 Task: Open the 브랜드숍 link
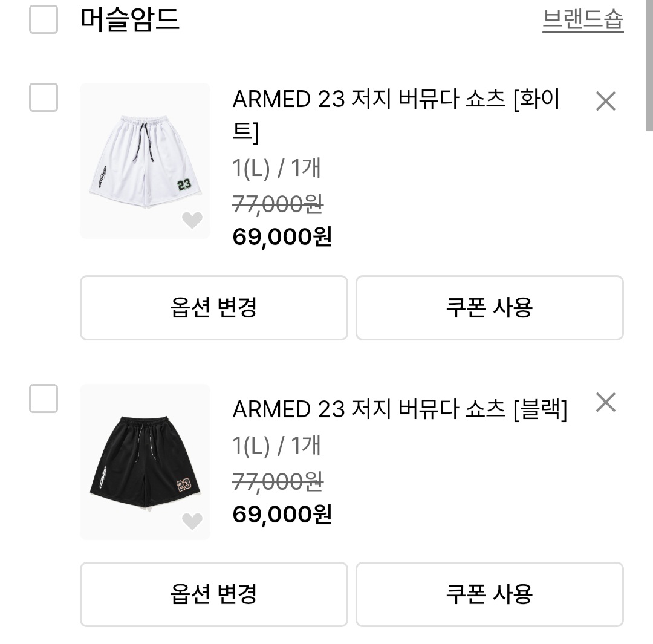click(583, 19)
